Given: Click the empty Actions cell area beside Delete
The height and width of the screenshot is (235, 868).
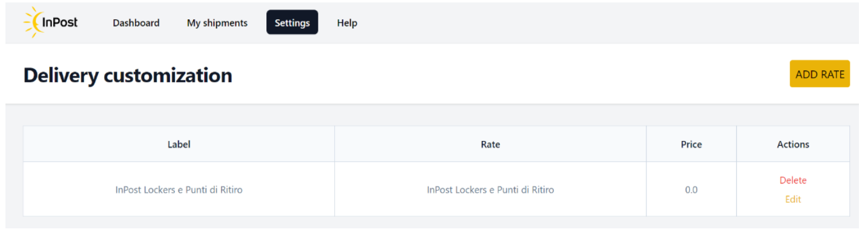Looking at the screenshot, I should click(828, 180).
